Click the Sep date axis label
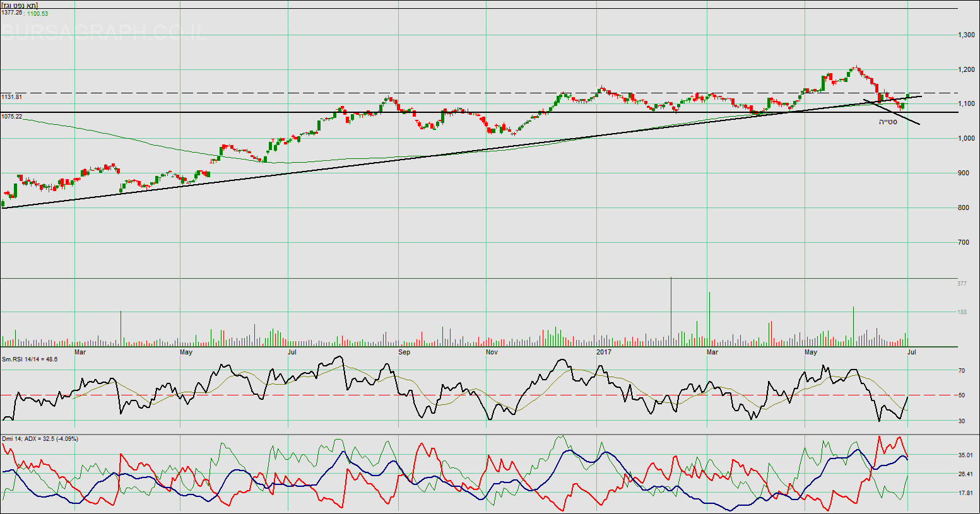This screenshot has height=514, width=980. click(404, 352)
